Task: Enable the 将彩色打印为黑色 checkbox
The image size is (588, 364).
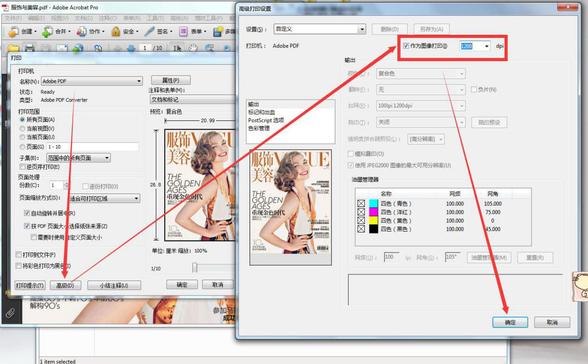Action: (x=19, y=266)
